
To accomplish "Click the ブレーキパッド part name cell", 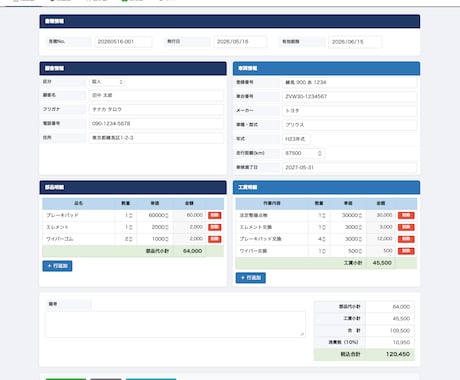I will coord(79,215).
